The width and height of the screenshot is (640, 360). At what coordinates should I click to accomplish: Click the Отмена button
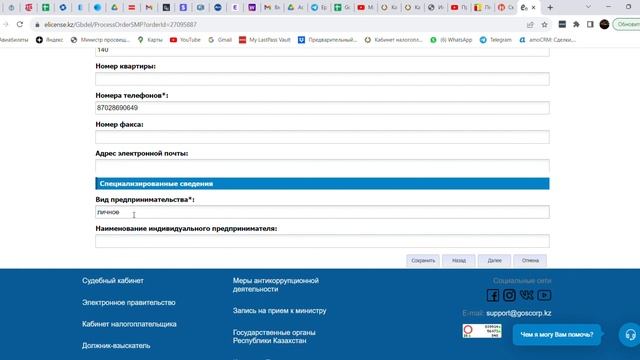[x=530, y=260]
